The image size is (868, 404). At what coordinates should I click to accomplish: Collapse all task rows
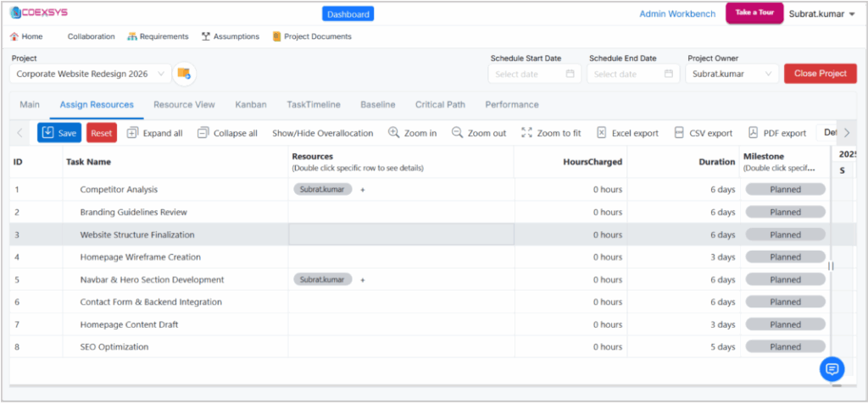(226, 133)
